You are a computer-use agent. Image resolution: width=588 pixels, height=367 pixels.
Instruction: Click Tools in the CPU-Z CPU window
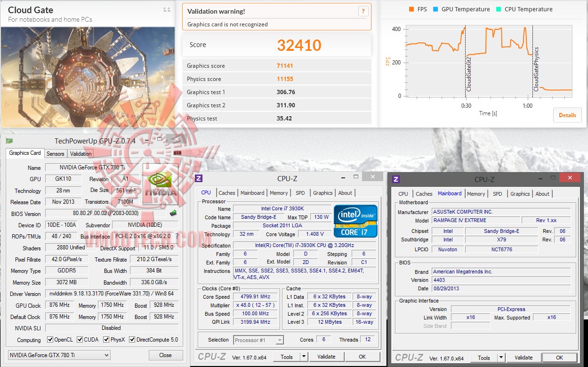point(287,357)
